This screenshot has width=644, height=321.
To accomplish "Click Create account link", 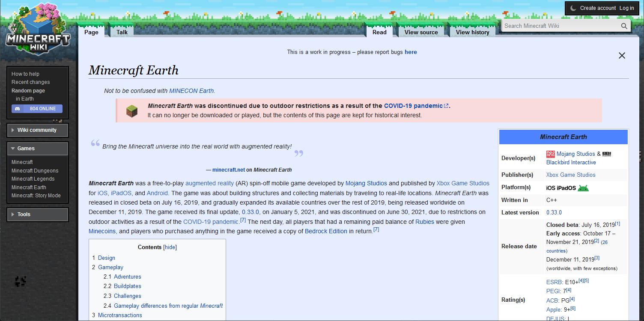I will 598,8.
